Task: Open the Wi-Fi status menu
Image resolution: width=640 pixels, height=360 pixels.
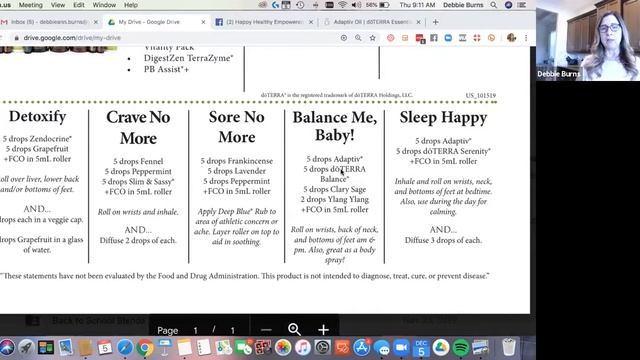Action: 342,5
